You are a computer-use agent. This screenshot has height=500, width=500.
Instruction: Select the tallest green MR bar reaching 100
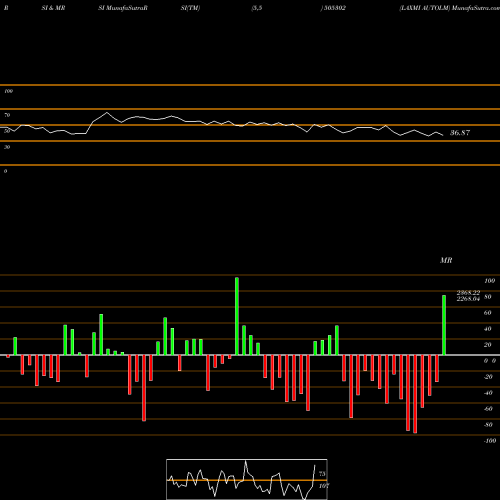tap(237, 316)
